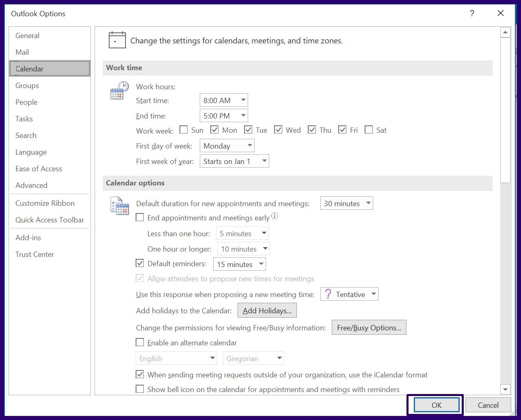Select the Ease of Access category

pyautogui.click(x=50, y=169)
